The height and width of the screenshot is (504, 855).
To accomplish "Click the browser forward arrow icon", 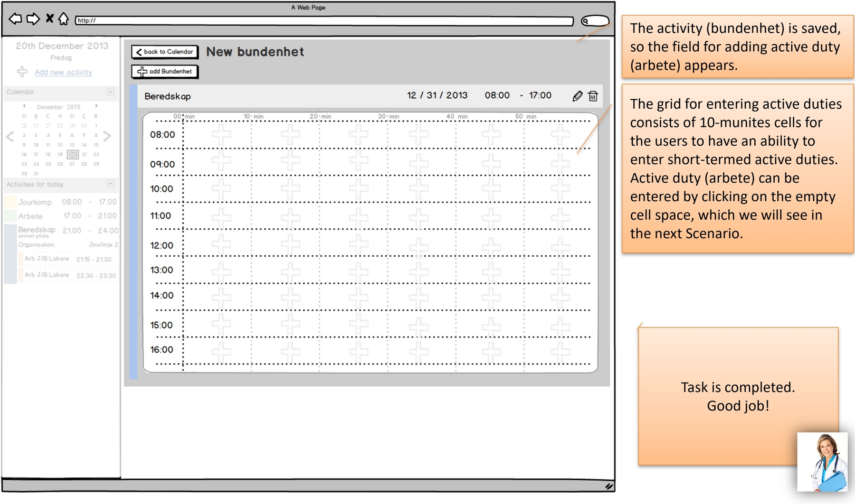I will pos(33,19).
